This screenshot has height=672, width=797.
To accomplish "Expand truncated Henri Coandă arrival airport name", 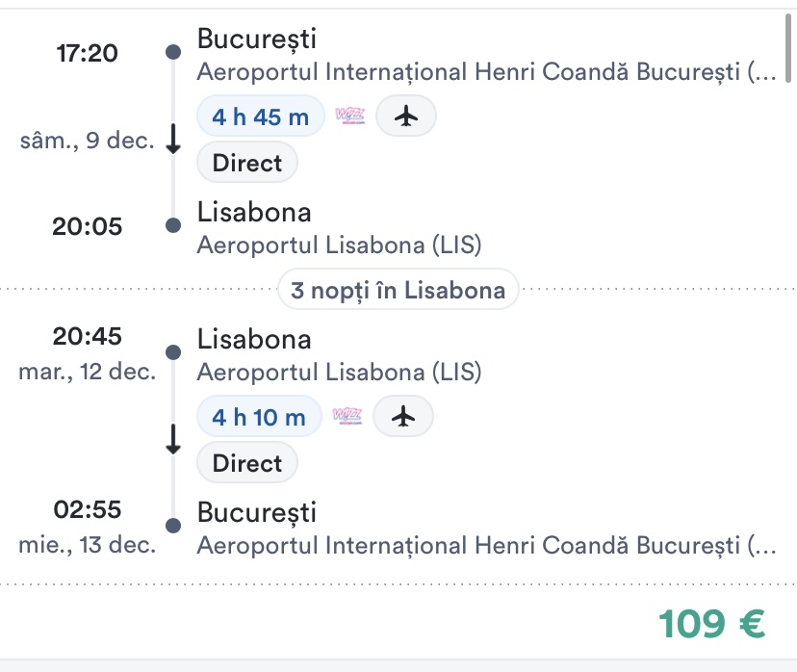I will pyautogui.click(x=485, y=546).
